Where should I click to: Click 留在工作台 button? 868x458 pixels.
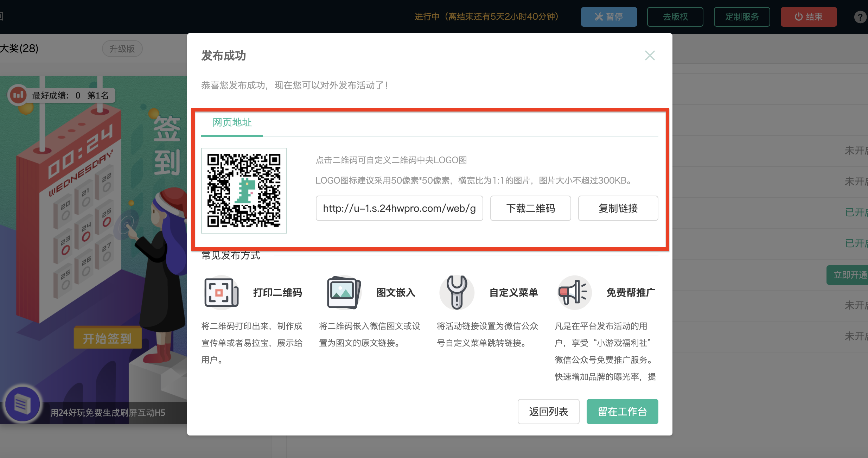click(x=622, y=412)
